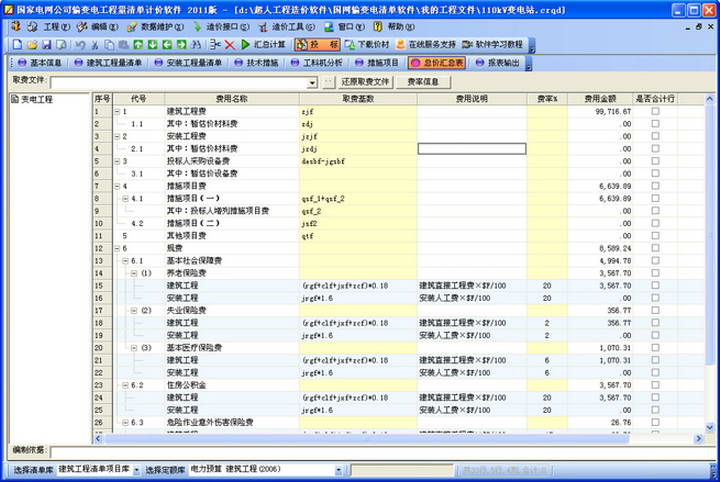720x482 pixels.
Task: Click the insert row icon before red X
Action: (215, 45)
